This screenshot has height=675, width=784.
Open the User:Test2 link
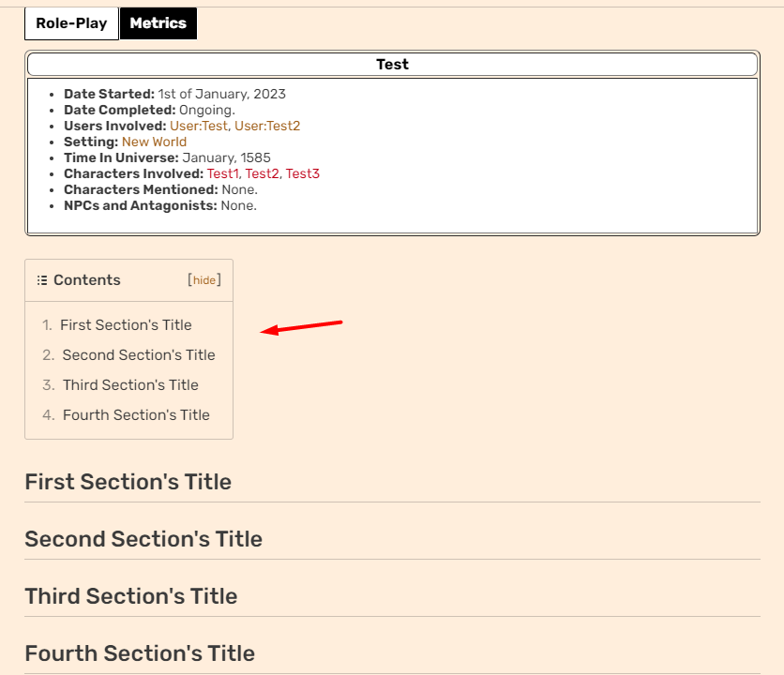tap(267, 126)
